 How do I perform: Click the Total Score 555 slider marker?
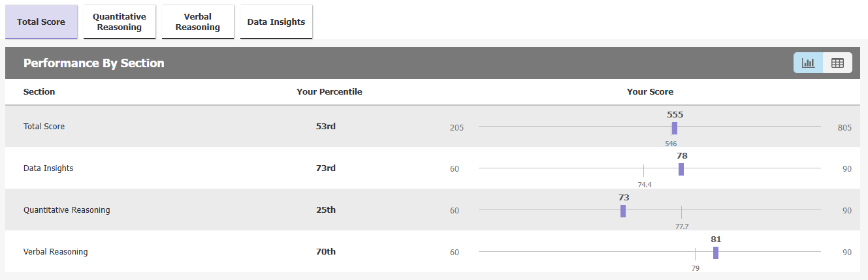[x=675, y=128]
